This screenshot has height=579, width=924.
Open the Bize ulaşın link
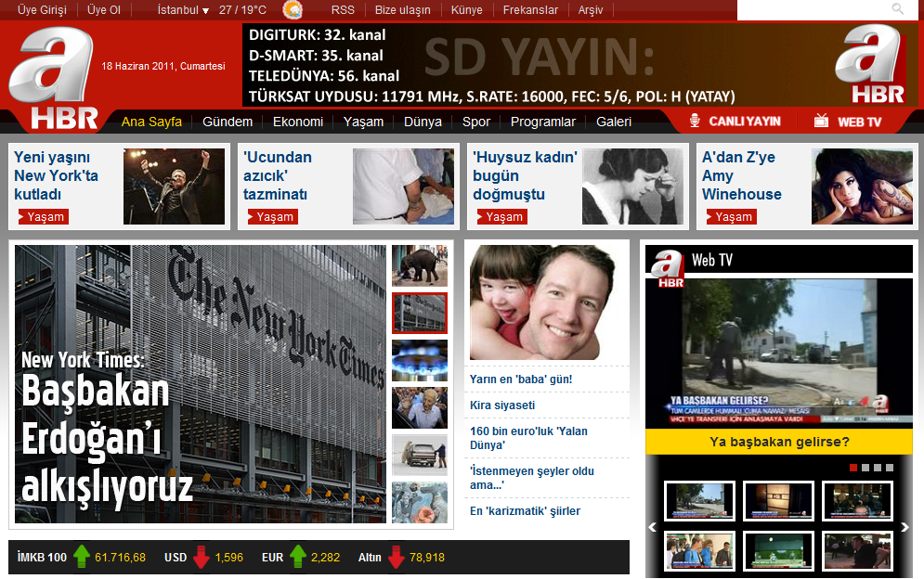pyautogui.click(x=402, y=10)
